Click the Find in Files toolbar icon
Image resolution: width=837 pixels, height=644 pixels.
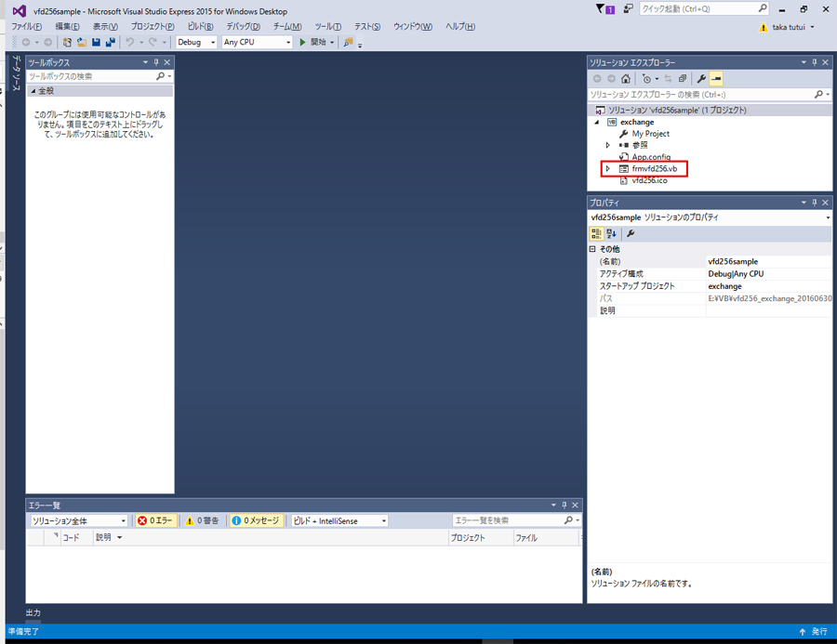click(x=348, y=42)
